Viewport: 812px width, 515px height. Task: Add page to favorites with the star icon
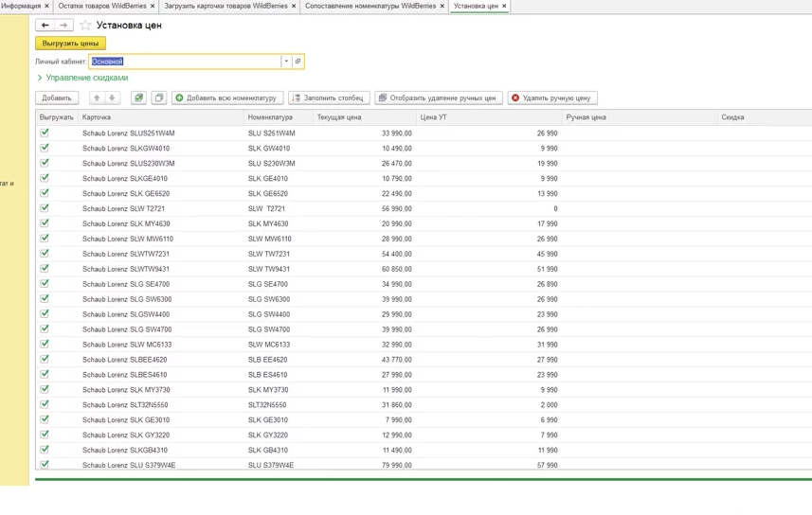click(x=85, y=25)
